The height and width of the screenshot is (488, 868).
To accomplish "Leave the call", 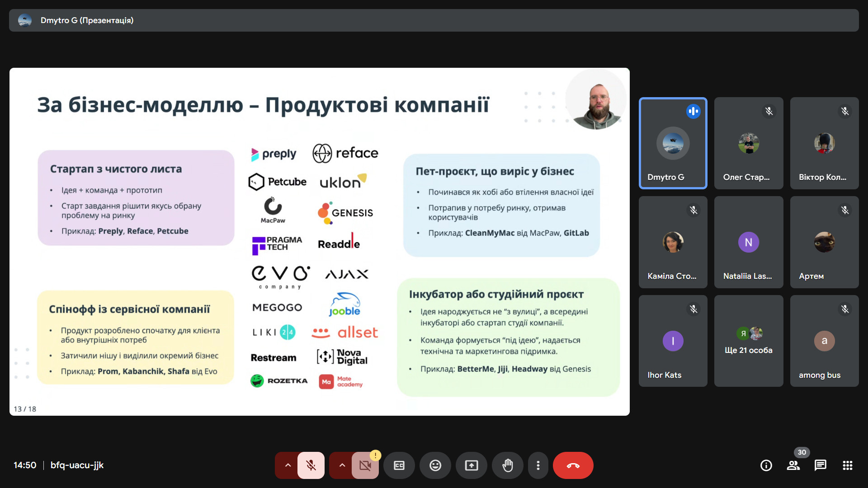I will 573,465.
